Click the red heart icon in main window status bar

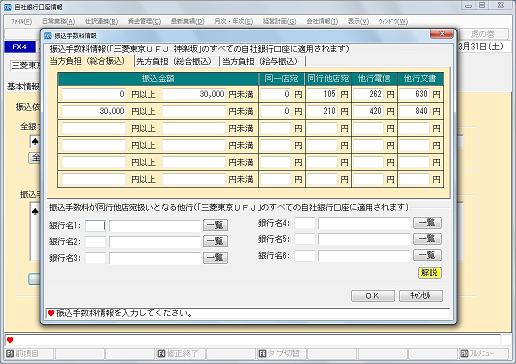10,340
